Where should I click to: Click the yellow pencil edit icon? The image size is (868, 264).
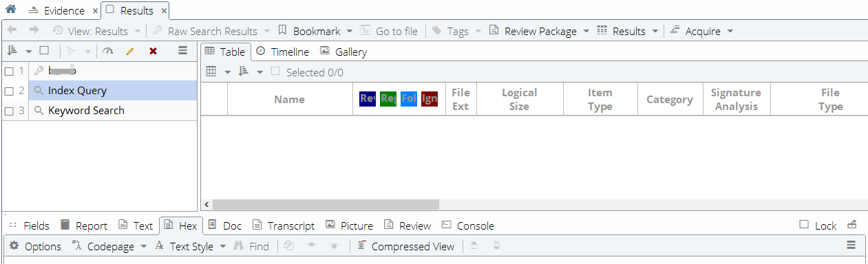tap(129, 51)
